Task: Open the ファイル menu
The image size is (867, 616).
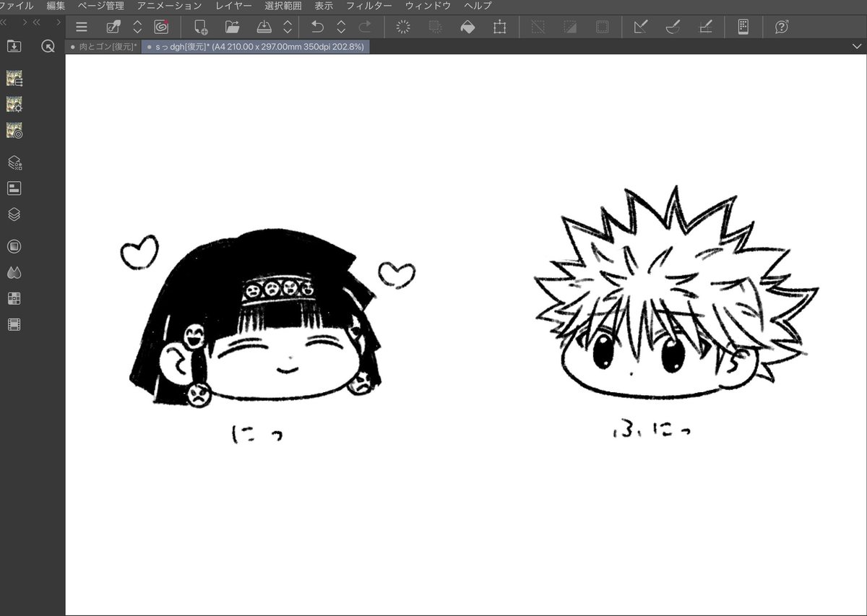Action: click(x=17, y=6)
